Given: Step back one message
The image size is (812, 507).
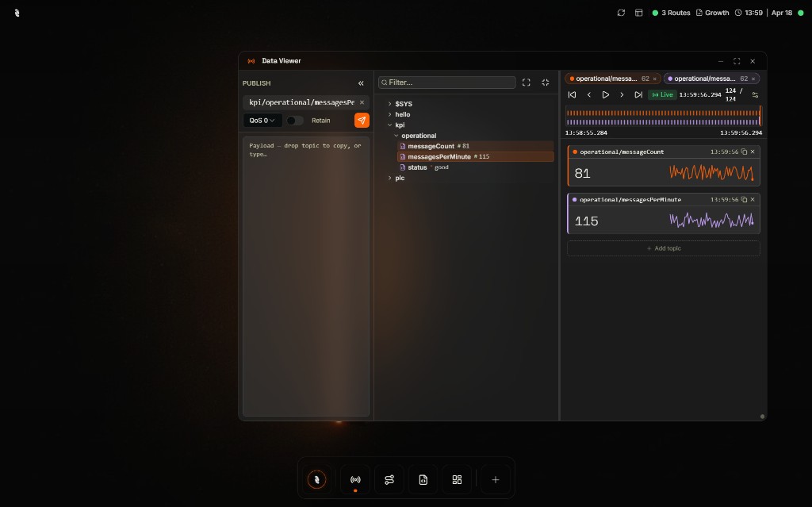Looking at the screenshot, I should 589,95.
